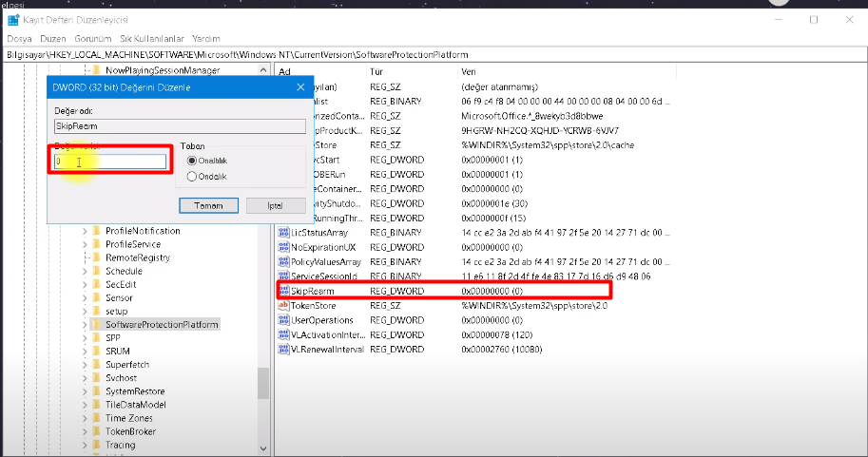Image resolution: width=868 pixels, height=457 pixels.
Task: Expand the setup tree node
Action: point(85,311)
